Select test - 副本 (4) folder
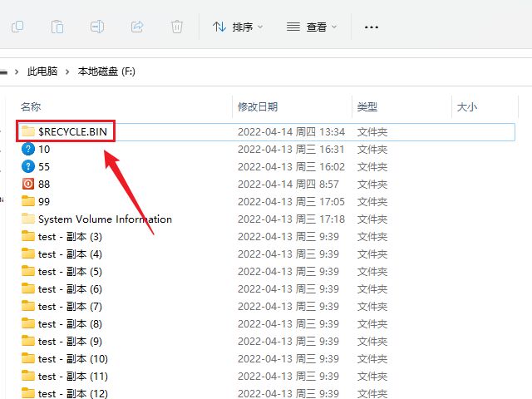The width and height of the screenshot is (532, 399). click(70, 254)
